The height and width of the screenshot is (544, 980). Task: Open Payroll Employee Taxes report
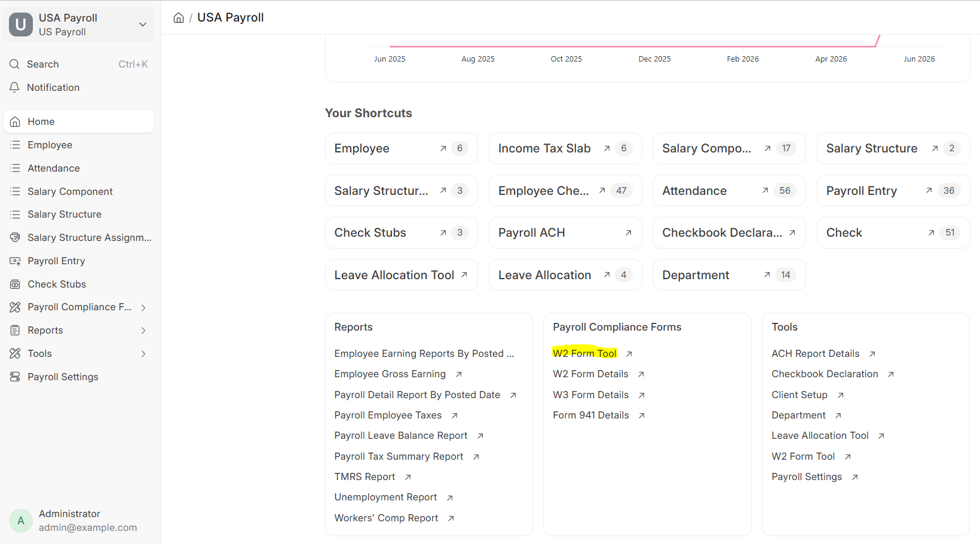[388, 415]
